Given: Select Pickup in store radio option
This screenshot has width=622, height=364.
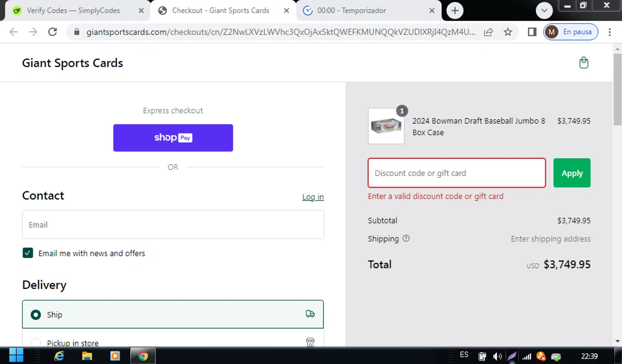Looking at the screenshot, I should pyautogui.click(x=36, y=343).
